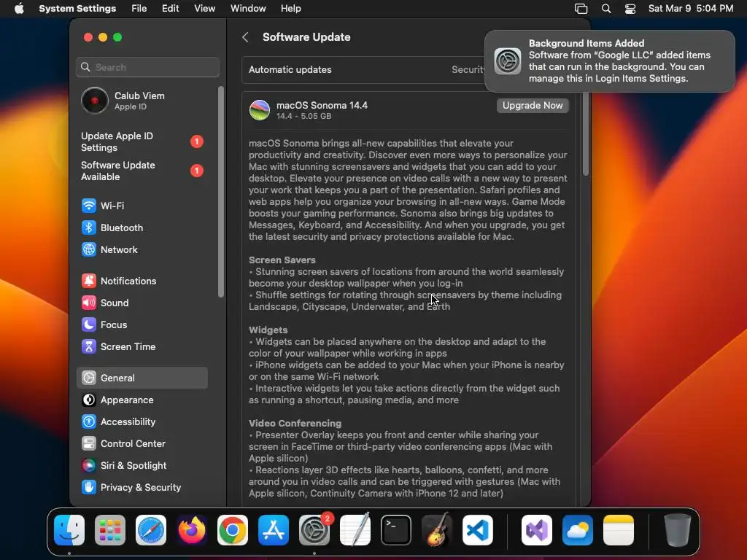
Task: Open Software Update Available item
Action: click(142, 171)
